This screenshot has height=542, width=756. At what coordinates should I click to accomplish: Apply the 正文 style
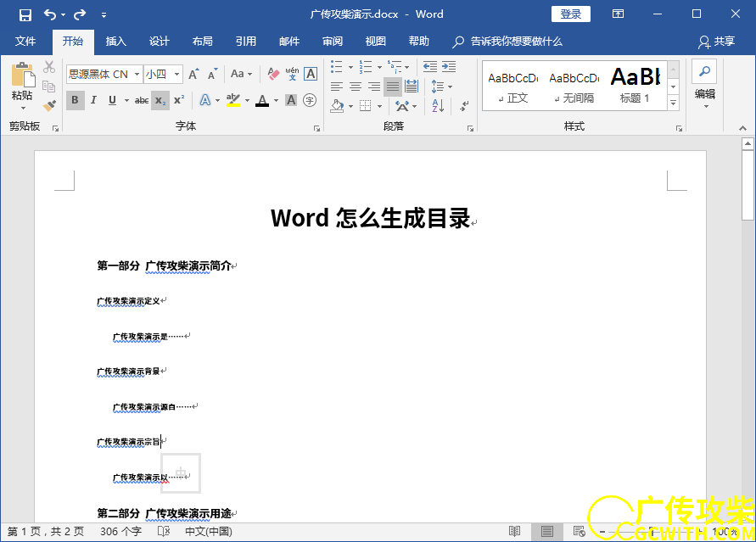click(513, 87)
